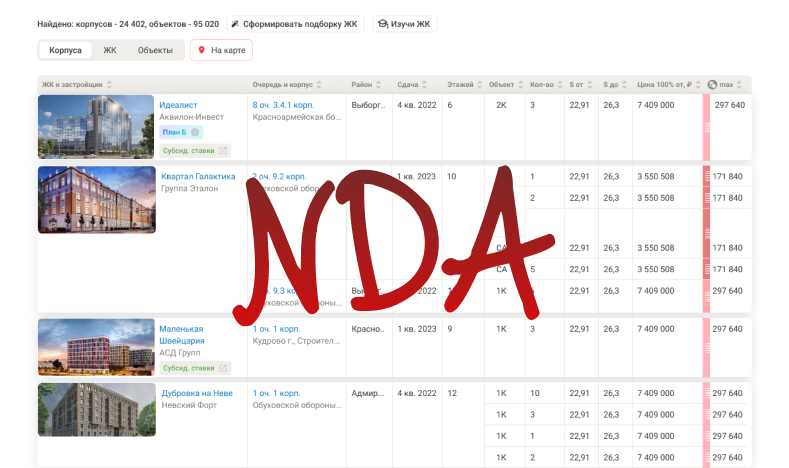The width and height of the screenshot is (789, 468).
Task: Open Маленькая Швейцария 1 оч. 1 корп. link
Action: pyautogui.click(x=276, y=329)
